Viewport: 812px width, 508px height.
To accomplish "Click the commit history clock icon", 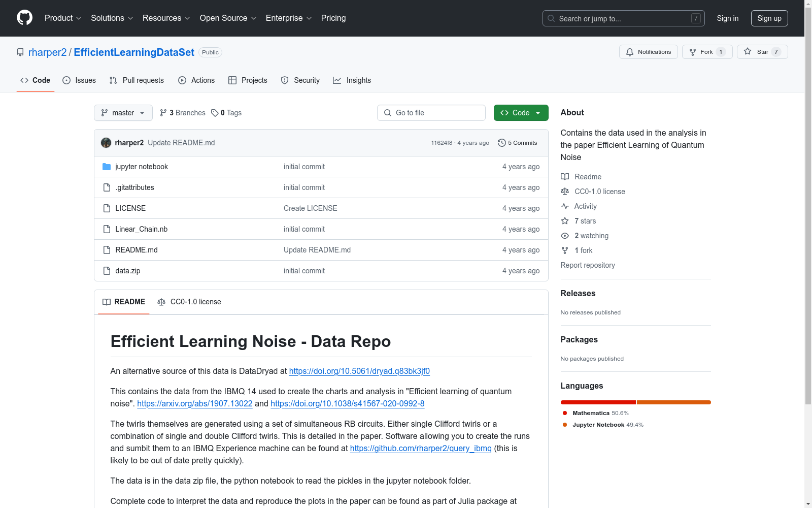I will (502, 143).
